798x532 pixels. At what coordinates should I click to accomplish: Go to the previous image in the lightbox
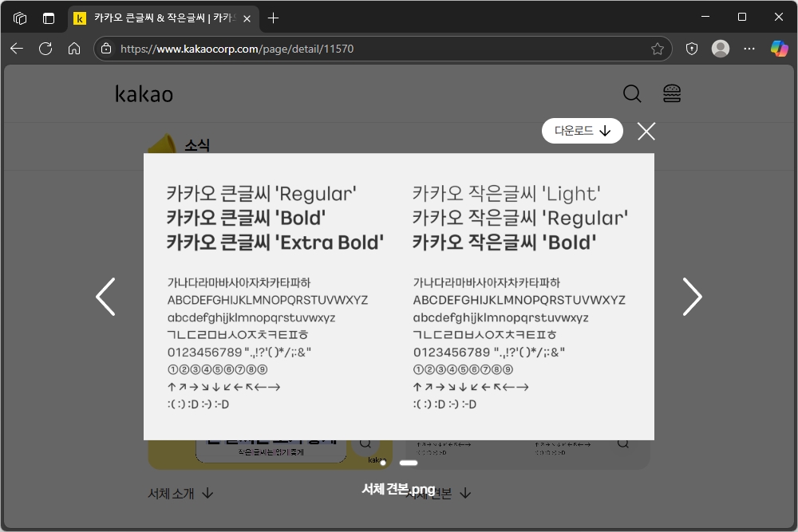coord(106,297)
